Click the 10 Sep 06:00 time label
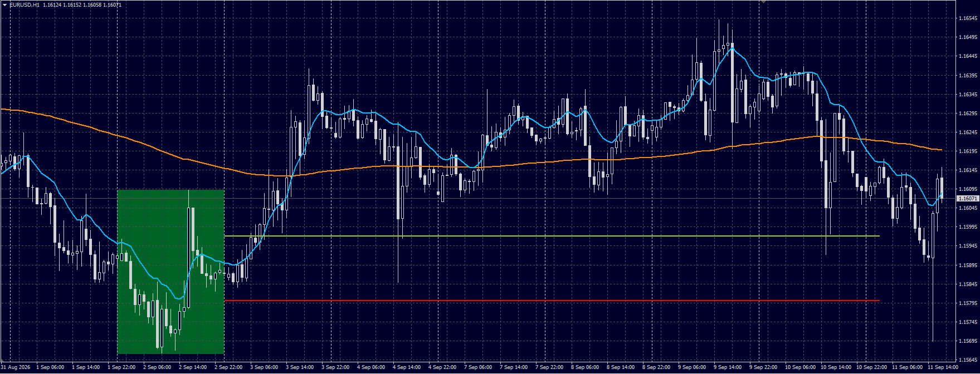This screenshot has height=374, width=980. pos(800,367)
